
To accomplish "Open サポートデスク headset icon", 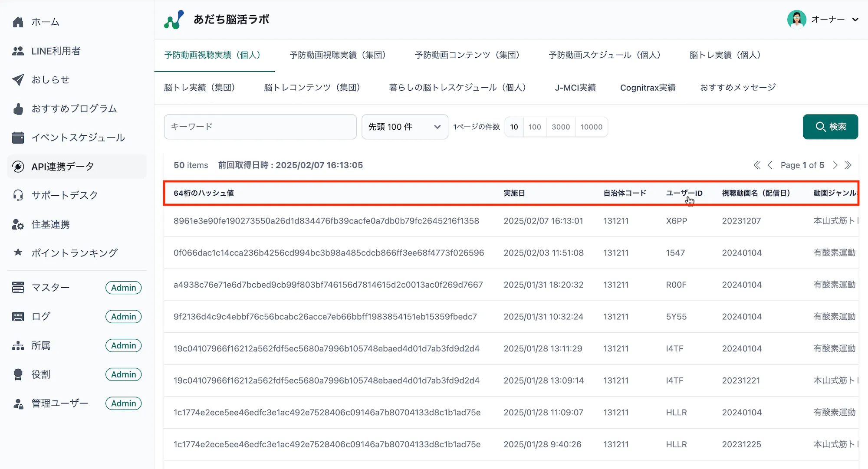I will click(18, 195).
